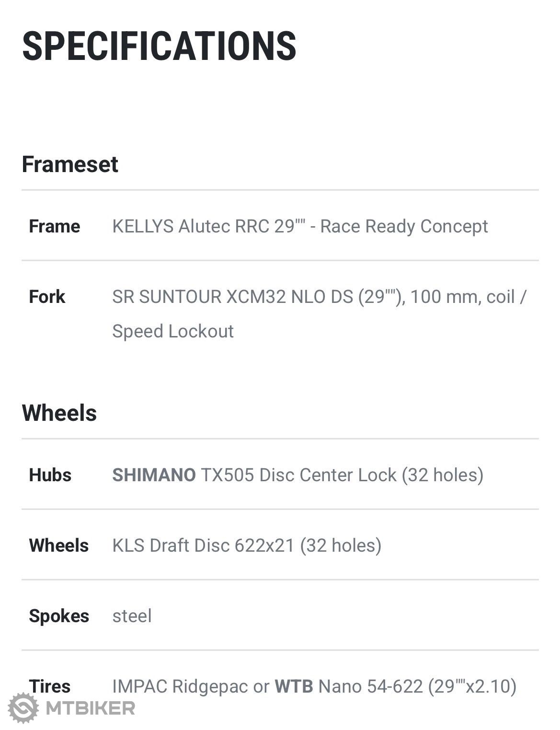Select the steel spokes value

pyautogui.click(x=132, y=616)
